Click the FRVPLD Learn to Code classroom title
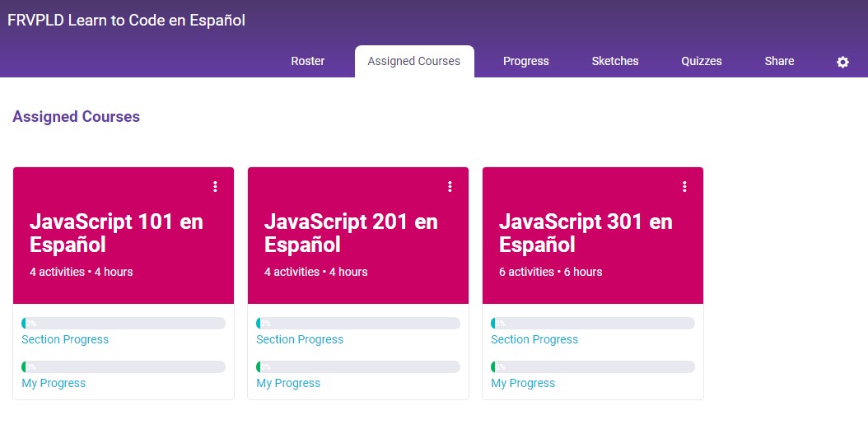The height and width of the screenshot is (448, 868). point(126,21)
